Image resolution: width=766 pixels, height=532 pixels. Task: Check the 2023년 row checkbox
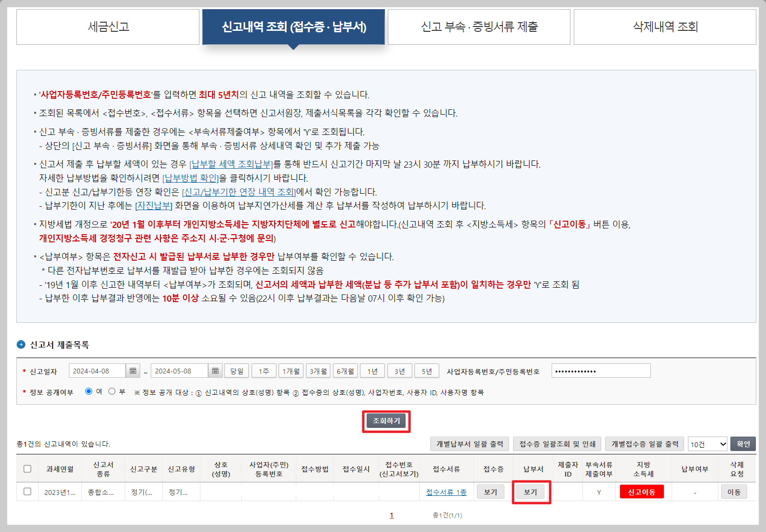(27, 492)
